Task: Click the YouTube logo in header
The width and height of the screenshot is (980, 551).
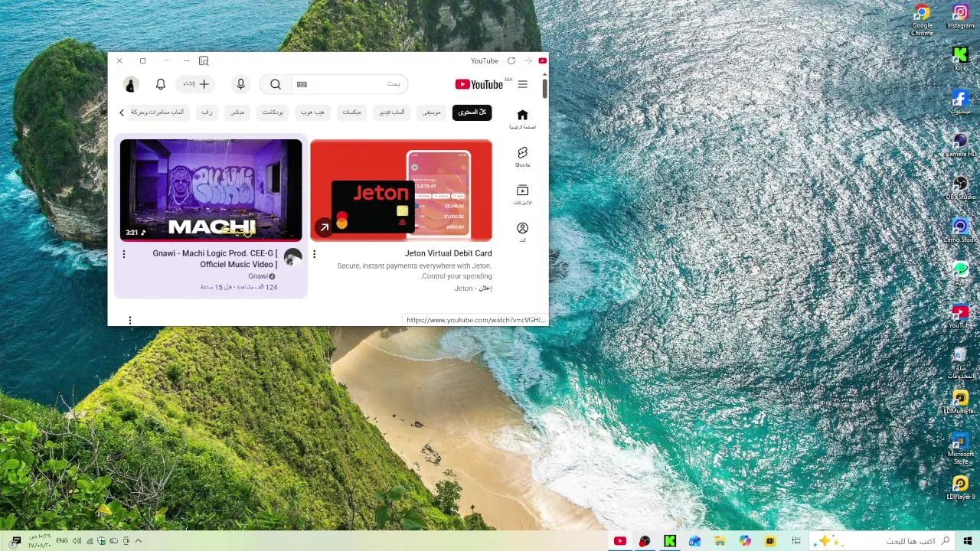Action: (479, 84)
